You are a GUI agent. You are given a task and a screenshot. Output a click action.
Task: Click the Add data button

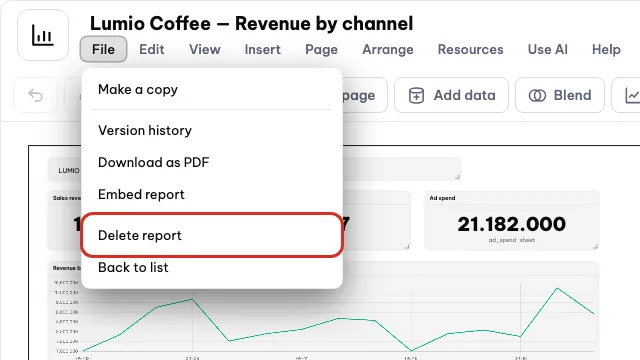pyautogui.click(x=451, y=95)
